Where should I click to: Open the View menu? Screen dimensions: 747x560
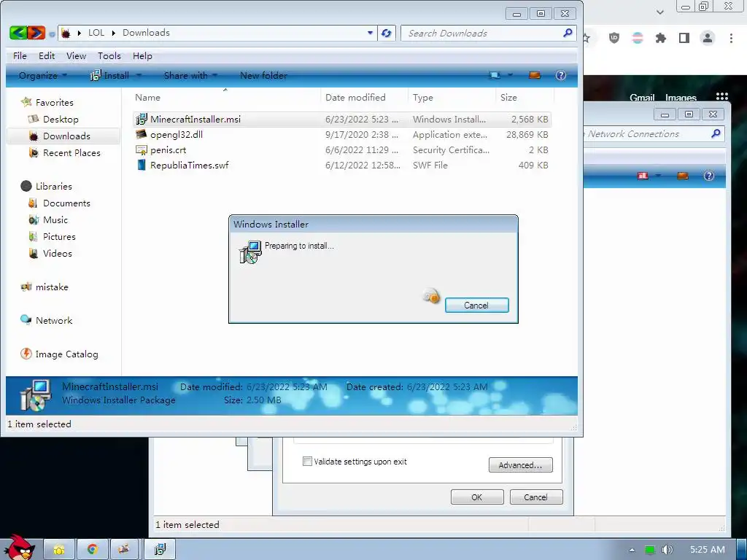point(76,55)
